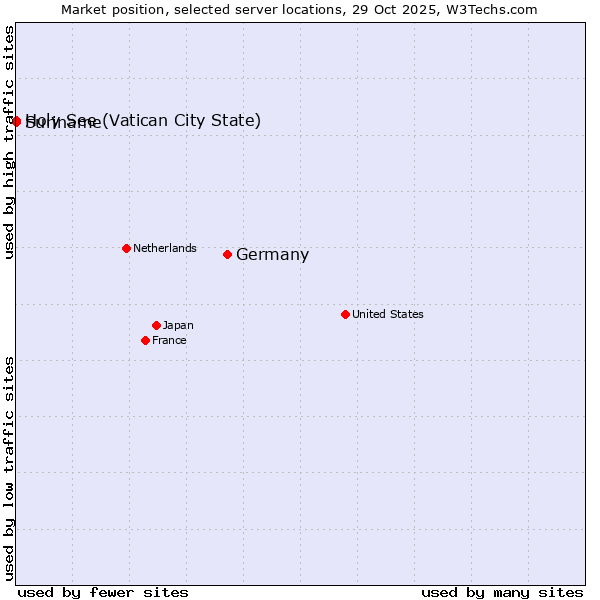This screenshot has width=600, height=600.
Task: Select the 'used by high traffic sites' label
Action: pyautogui.click(x=9, y=143)
